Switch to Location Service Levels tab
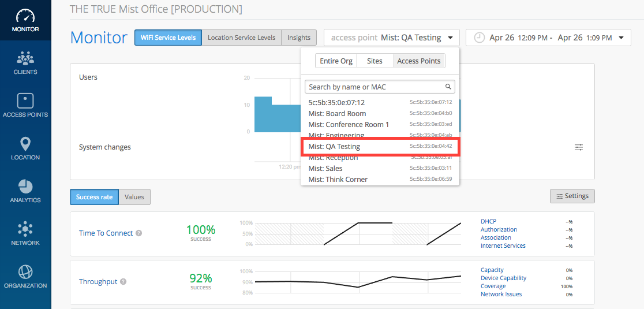Viewport: 644px width, 309px height. click(x=241, y=38)
